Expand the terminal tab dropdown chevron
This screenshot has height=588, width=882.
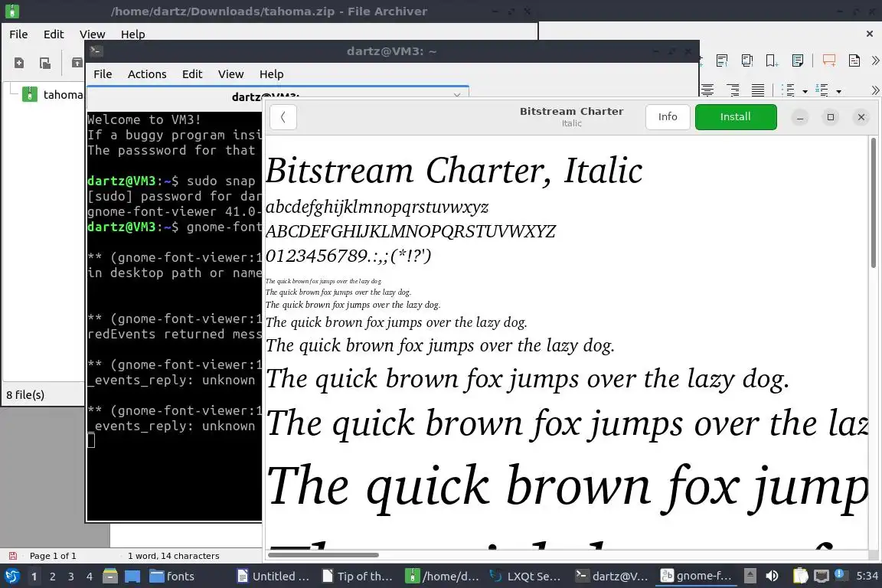point(457,95)
